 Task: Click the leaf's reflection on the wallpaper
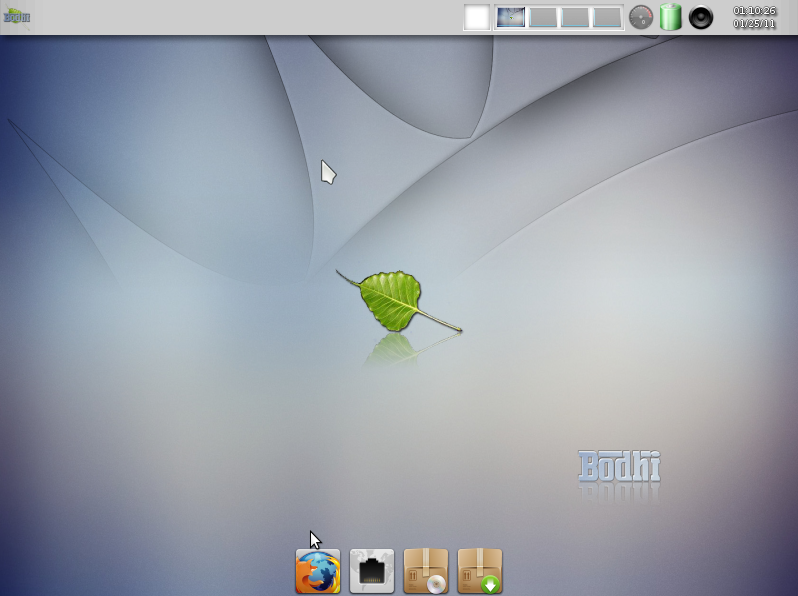(x=392, y=347)
